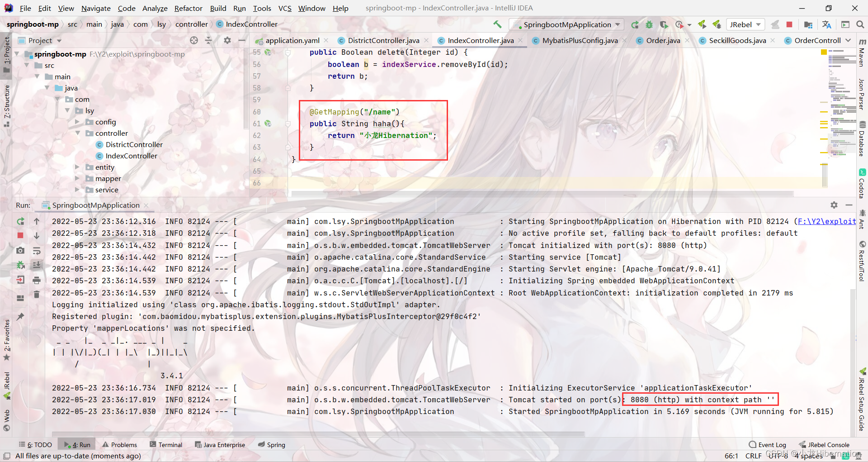Toggle scroll to end in Run console
This screenshot has width=868, height=462.
coord(37,265)
